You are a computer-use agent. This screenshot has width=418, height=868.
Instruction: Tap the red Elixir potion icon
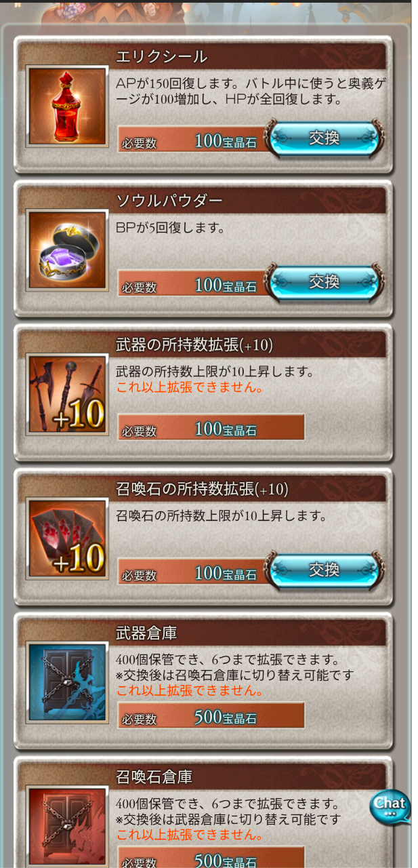point(67,106)
